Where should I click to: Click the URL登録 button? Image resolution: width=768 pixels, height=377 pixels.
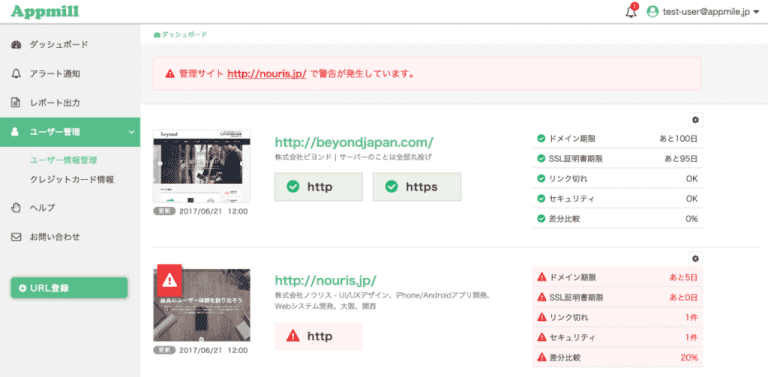[69, 288]
